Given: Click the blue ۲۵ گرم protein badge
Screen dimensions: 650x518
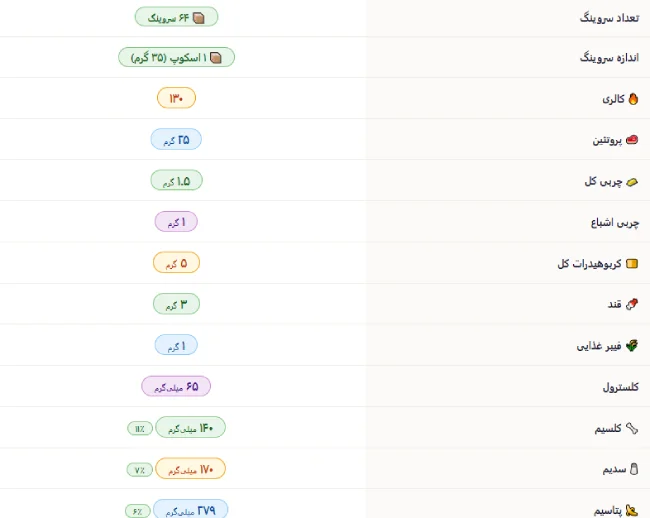Looking at the screenshot, I should [x=176, y=139].
